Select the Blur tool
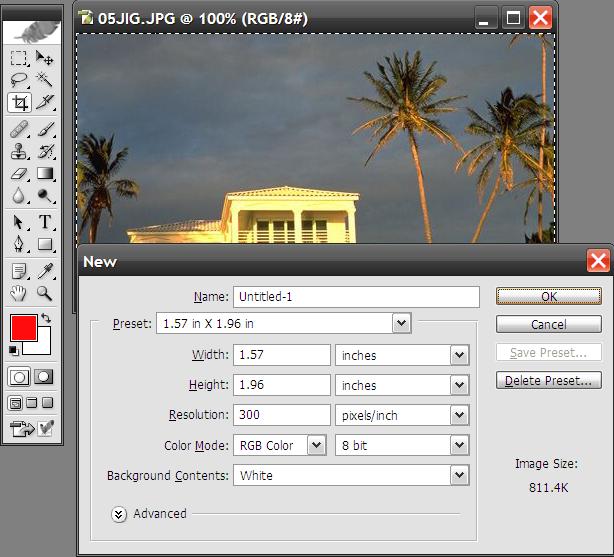 [x=18, y=195]
